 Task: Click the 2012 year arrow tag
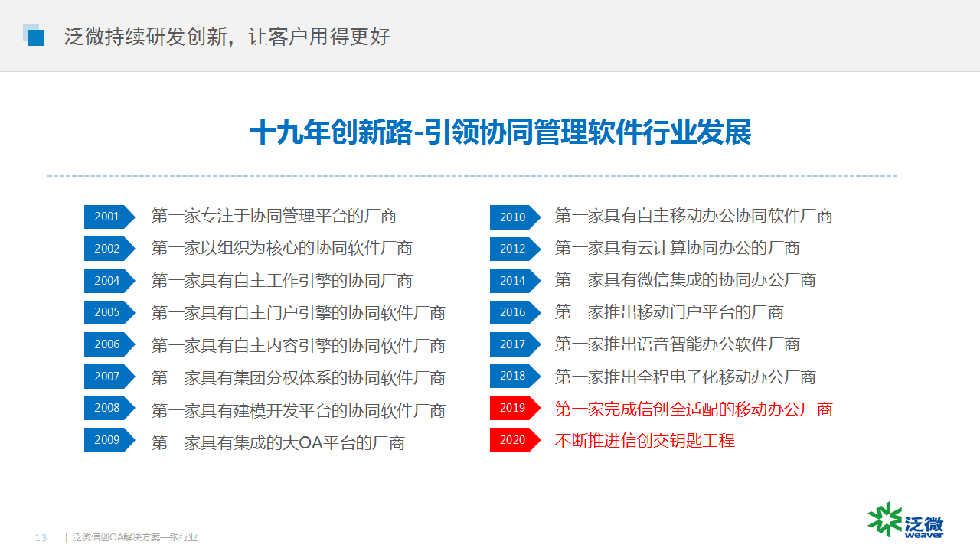(x=515, y=249)
